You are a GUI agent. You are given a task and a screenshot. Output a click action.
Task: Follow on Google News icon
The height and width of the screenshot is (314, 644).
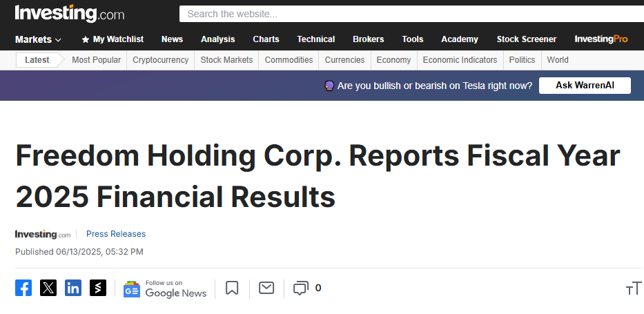tap(132, 289)
